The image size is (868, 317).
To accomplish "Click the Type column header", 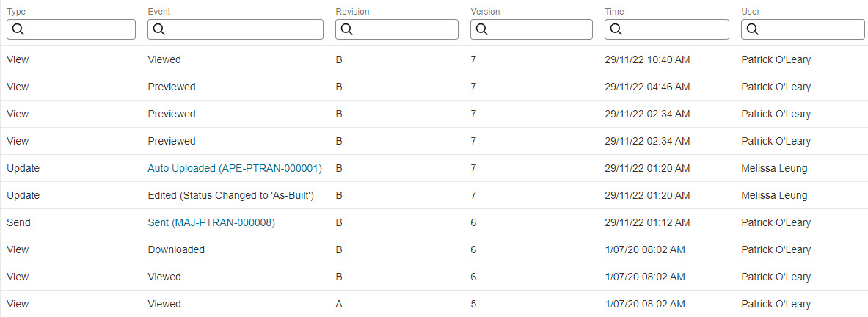I will (16, 12).
